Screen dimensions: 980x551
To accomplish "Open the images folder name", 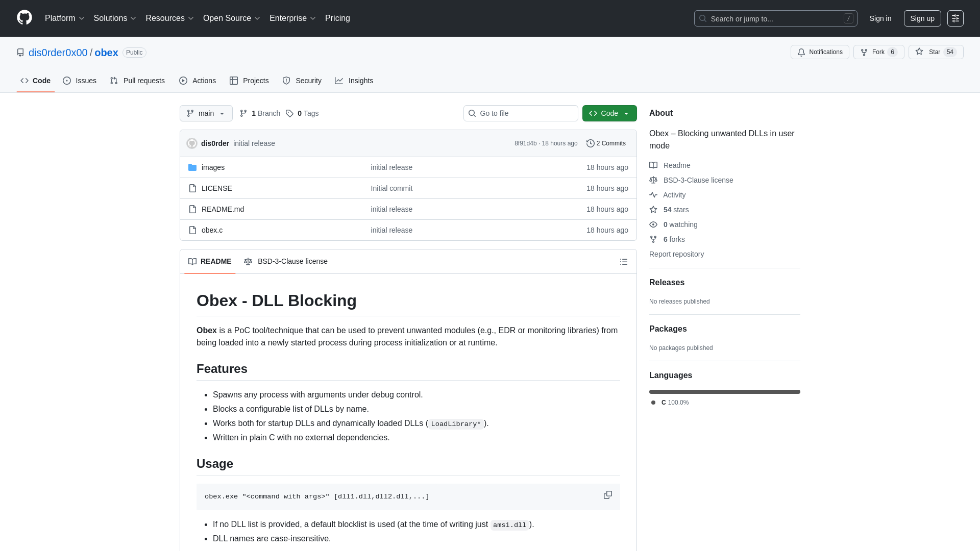I will coord(213,167).
